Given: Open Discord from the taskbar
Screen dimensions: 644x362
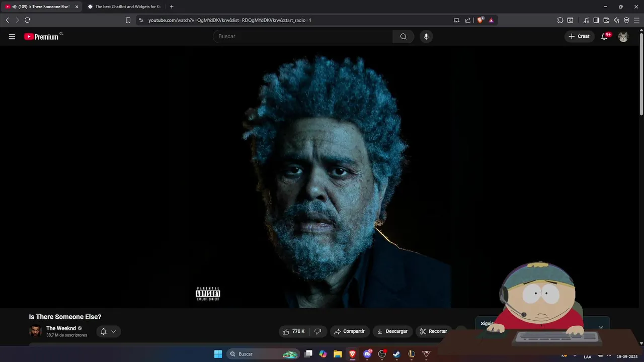Looking at the screenshot, I should (367, 354).
